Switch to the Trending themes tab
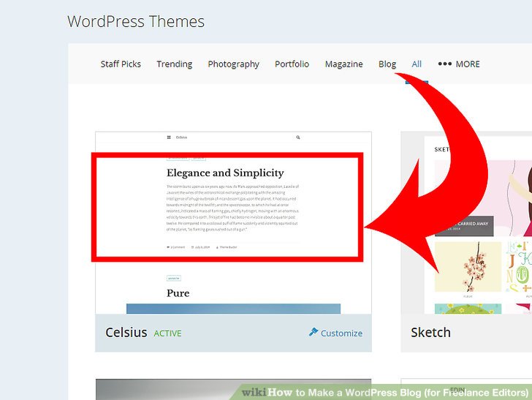 pos(174,64)
